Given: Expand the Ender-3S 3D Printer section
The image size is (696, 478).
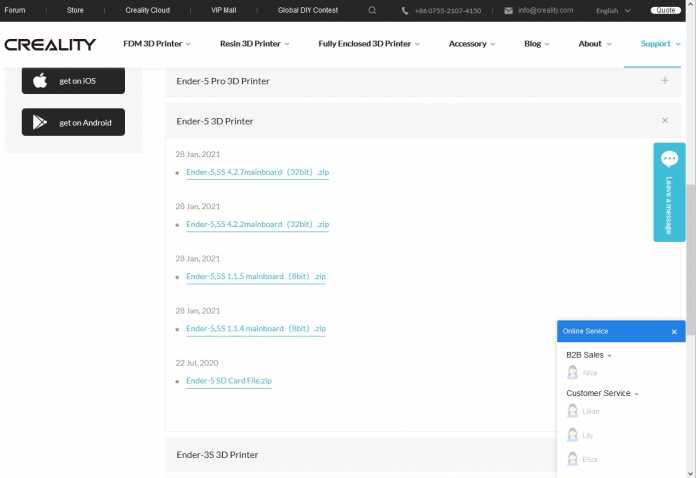Looking at the screenshot, I should pos(360,455).
